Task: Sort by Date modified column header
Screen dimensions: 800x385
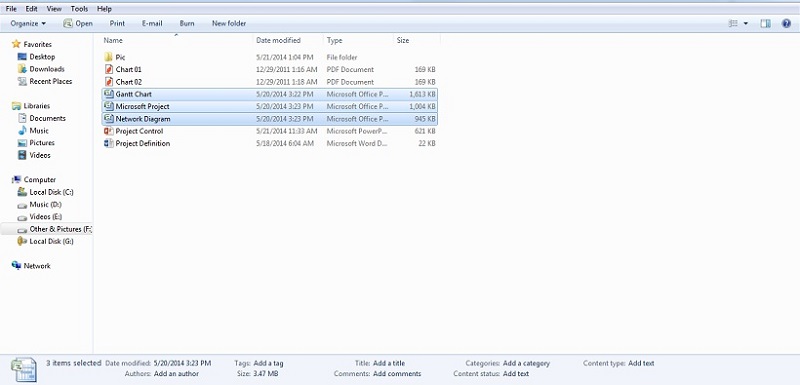Action: 278,40
